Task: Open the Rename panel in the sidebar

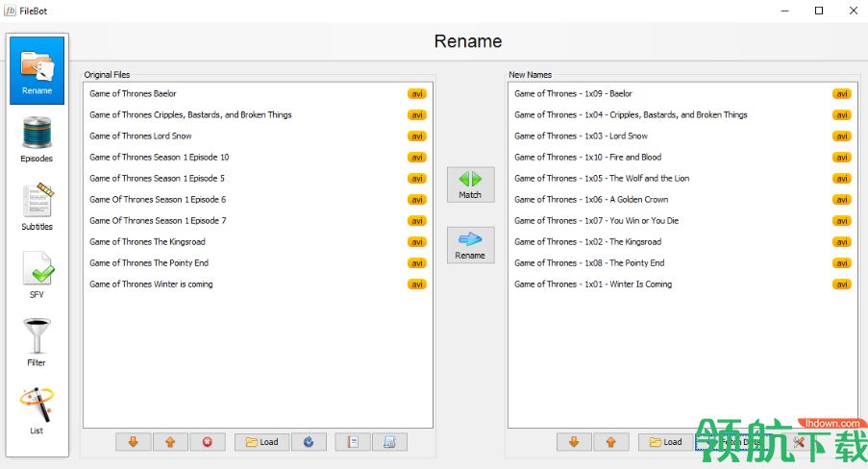Action: 37,70
